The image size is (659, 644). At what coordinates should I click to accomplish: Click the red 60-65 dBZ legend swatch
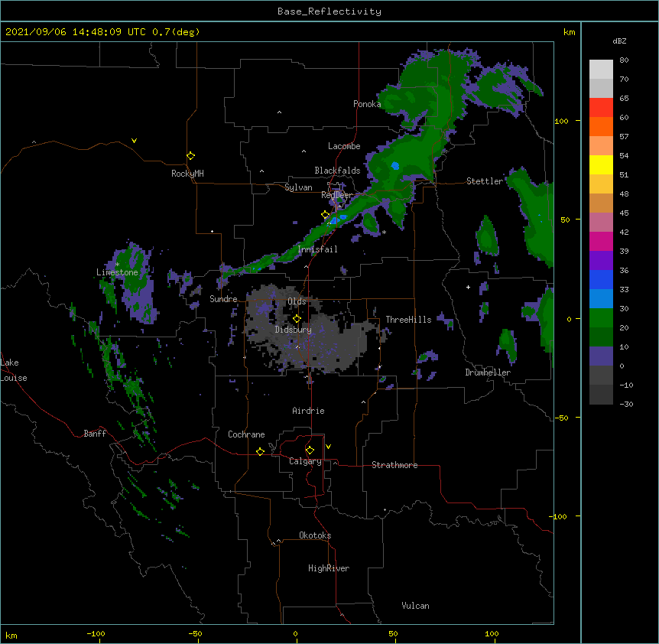point(601,108)
